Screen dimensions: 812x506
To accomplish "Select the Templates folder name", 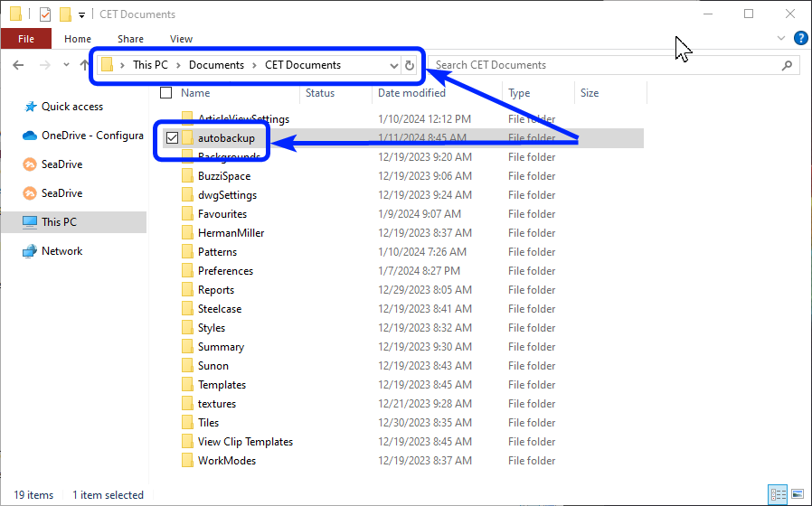I will [x=222, y=385].
